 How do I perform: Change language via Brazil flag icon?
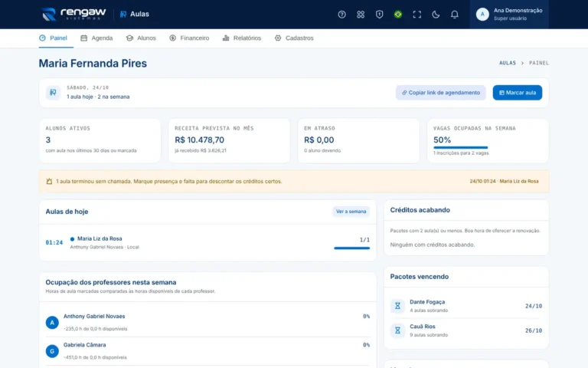tap(398, 15)
